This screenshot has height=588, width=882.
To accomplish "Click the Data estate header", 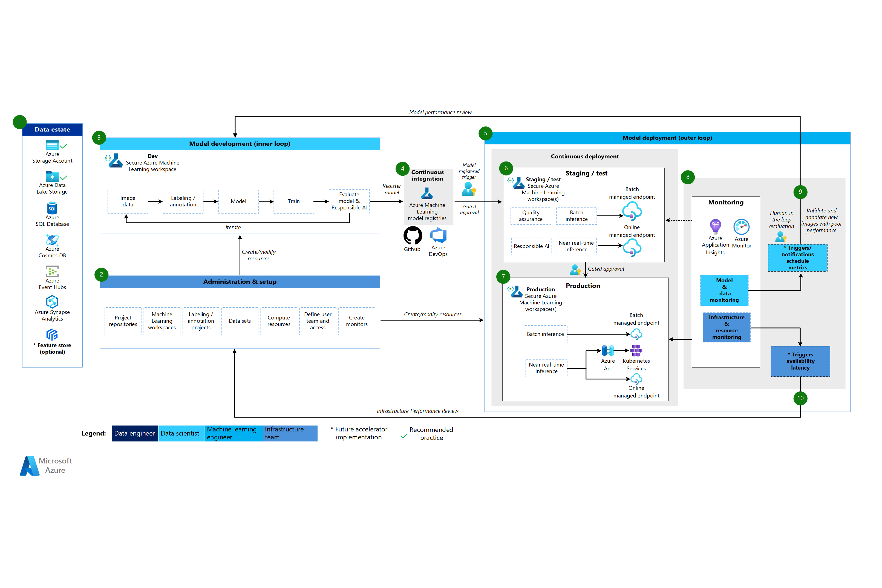I will coord(52,129).
